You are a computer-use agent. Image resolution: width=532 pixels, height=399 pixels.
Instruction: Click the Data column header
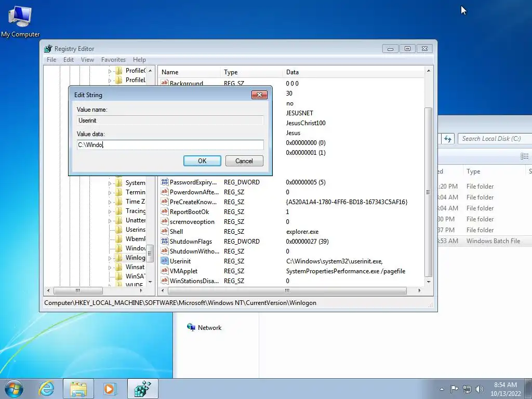[353, 72]
